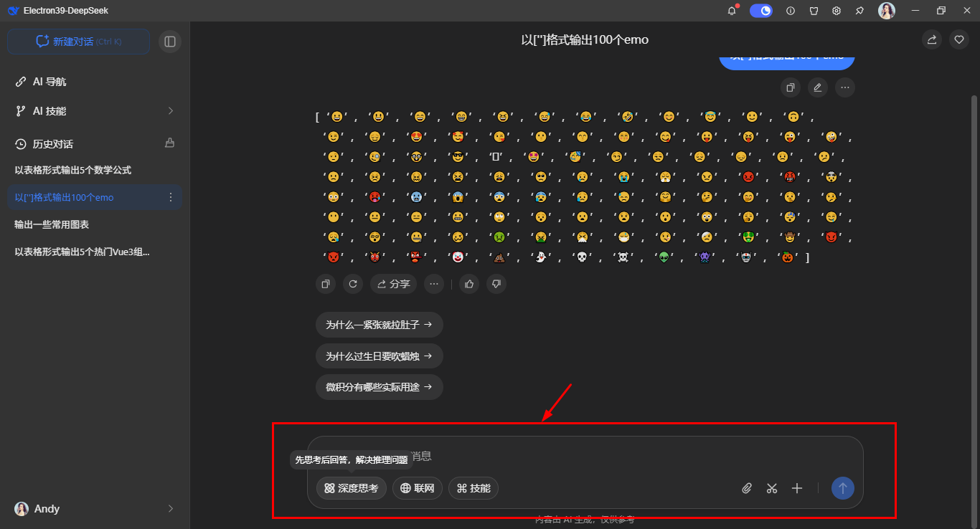Image resolution: width=980 pixels, height=529 pixels.
Task: Give a thumbs up to the response
Action: point(468,284)
